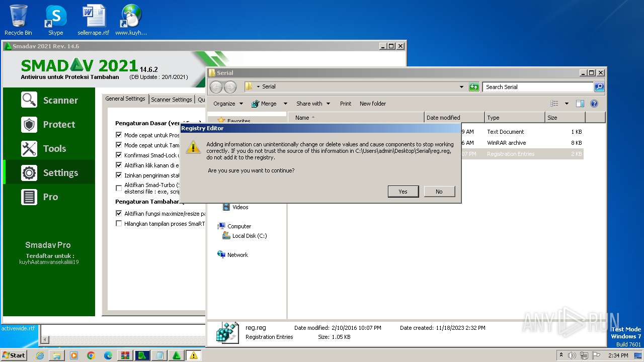Image resolution: width=644 pixels, height=362 pixels.
Task: Open the view options dropdown arrow
Action: (x=567, y=104)
